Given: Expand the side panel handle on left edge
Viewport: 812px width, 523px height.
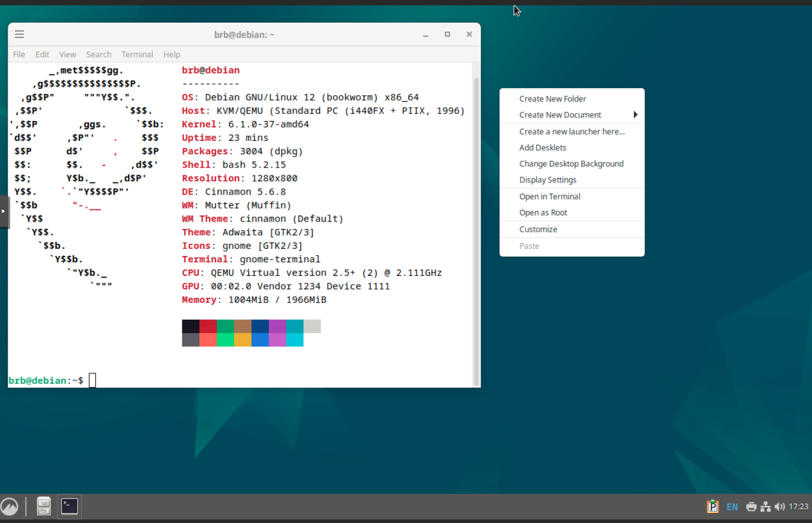Looking at the screenshot, I should [4, 211].
